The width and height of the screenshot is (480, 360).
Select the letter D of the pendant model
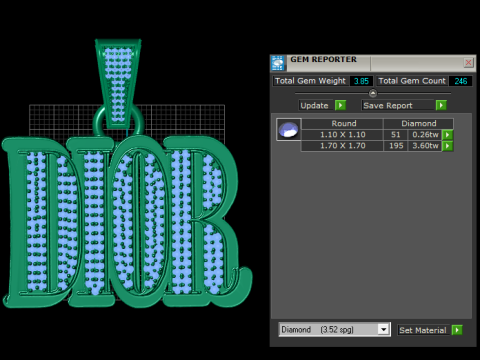coord(42,222)
